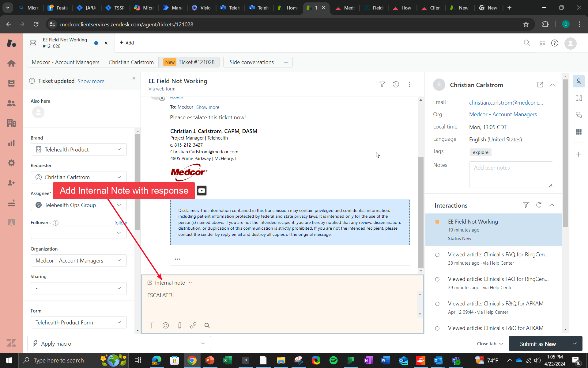Screen dimensions: 588x368
Task: Open the Organizations sidebar icon
Action: (x=11, y=123)
